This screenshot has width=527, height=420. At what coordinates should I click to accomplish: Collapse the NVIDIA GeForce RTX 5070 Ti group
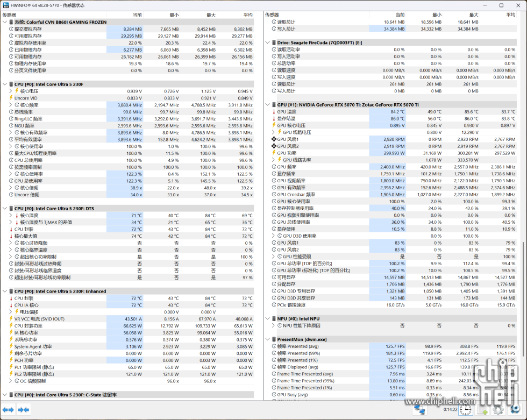(267, 105)
